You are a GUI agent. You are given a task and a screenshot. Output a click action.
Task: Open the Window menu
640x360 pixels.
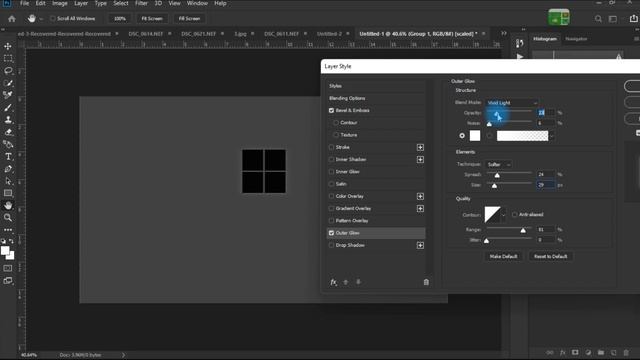(197, 3)
